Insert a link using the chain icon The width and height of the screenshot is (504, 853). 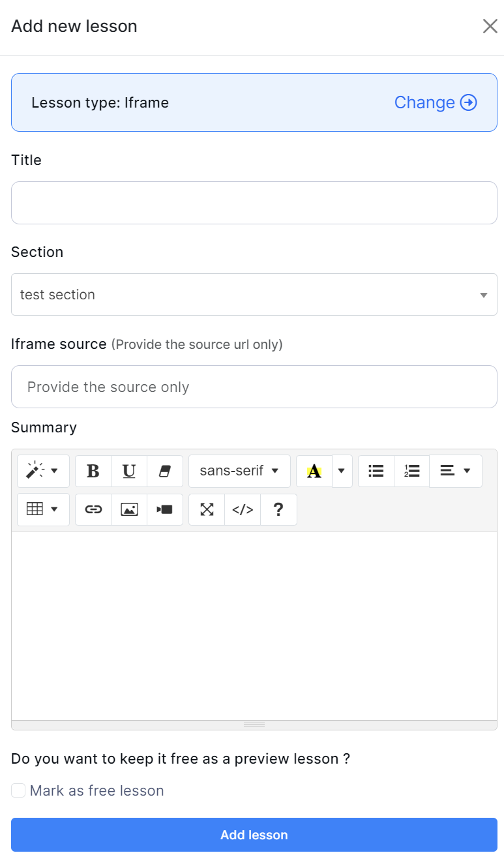click(93, 510)
